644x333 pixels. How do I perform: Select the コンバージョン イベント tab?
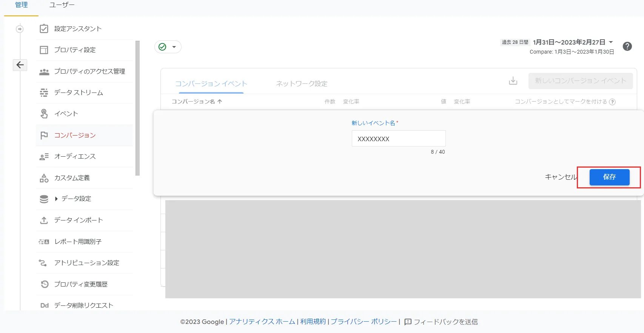(x=211, y=84)
